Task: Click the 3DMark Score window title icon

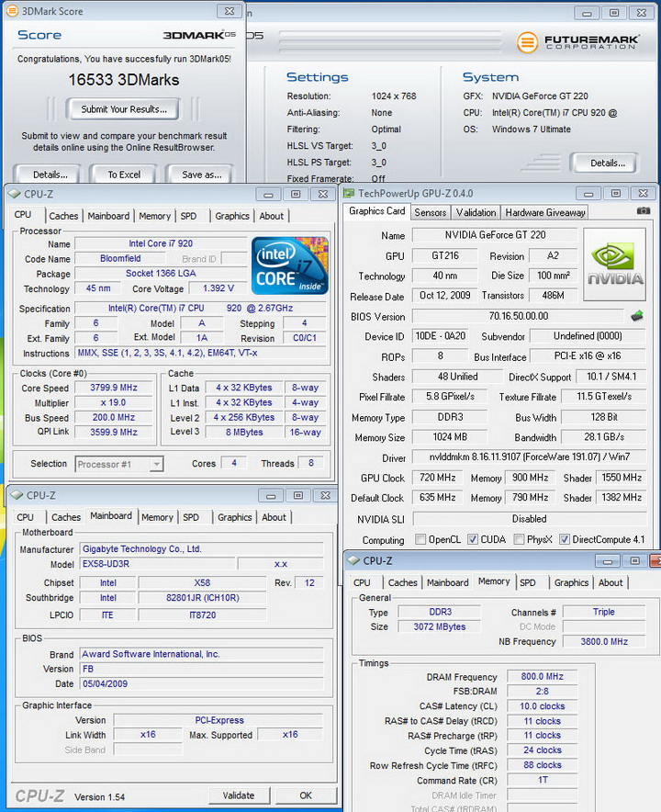Action: 12,10
